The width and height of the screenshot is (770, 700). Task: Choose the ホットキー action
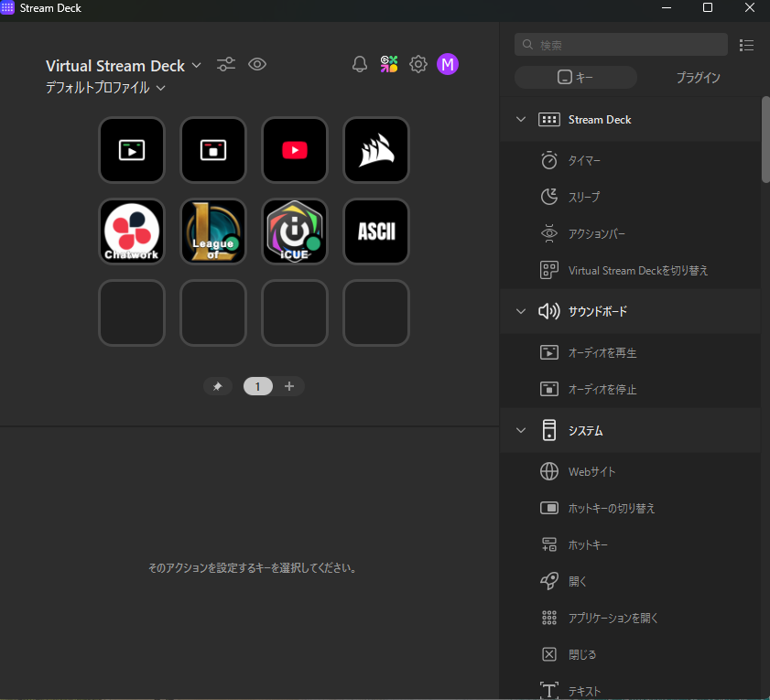point(630,544)
